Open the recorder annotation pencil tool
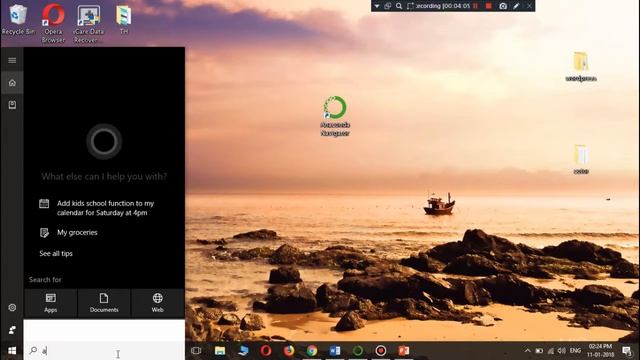 click(516, 6)
